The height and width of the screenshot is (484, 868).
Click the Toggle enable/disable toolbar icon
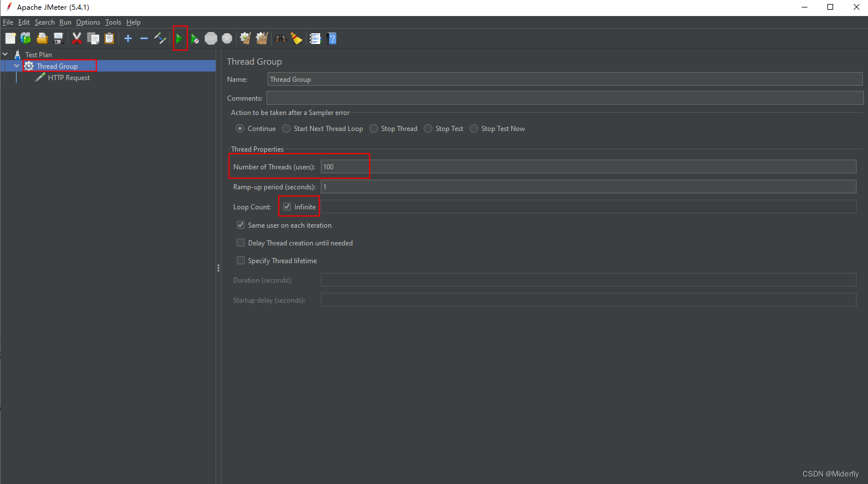(160, 38)
